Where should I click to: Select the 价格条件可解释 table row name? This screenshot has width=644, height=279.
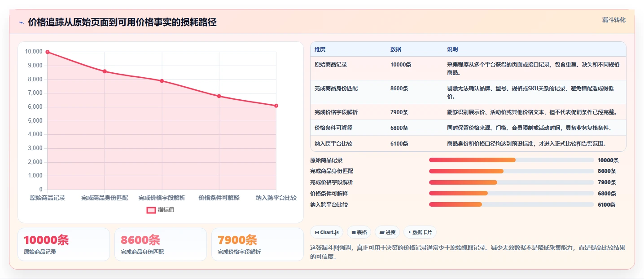pos(333,128)
